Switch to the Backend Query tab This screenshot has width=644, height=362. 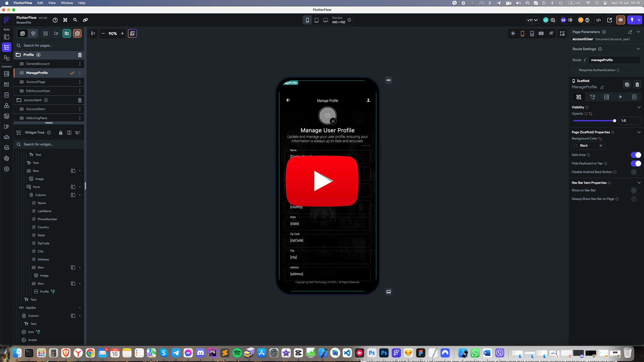click(x=606, y=97)
